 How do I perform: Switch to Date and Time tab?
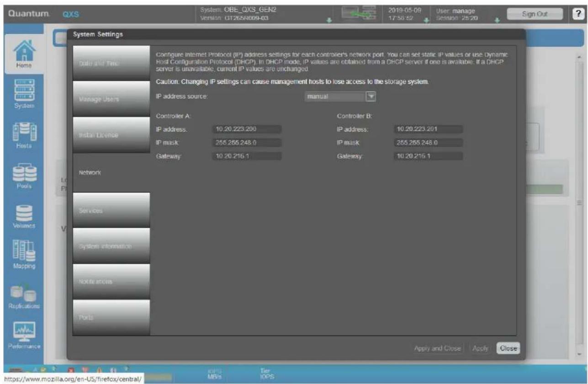(x=111, y=63)
